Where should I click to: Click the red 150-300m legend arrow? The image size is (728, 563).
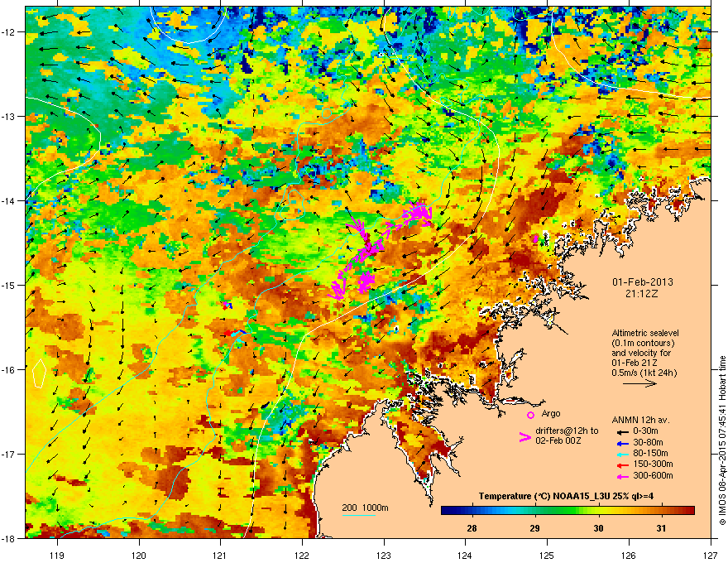click(623, 464)
